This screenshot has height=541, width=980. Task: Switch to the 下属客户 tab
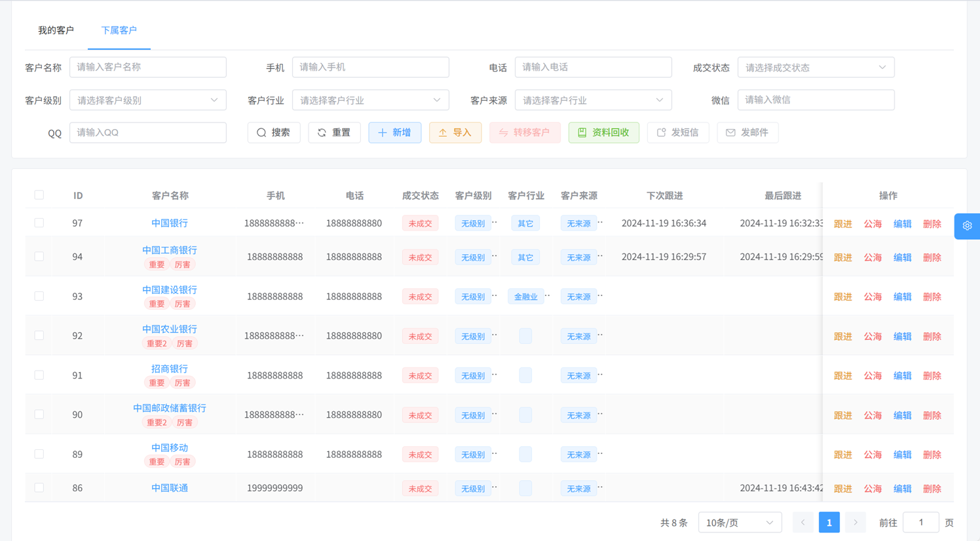[119, 30]
